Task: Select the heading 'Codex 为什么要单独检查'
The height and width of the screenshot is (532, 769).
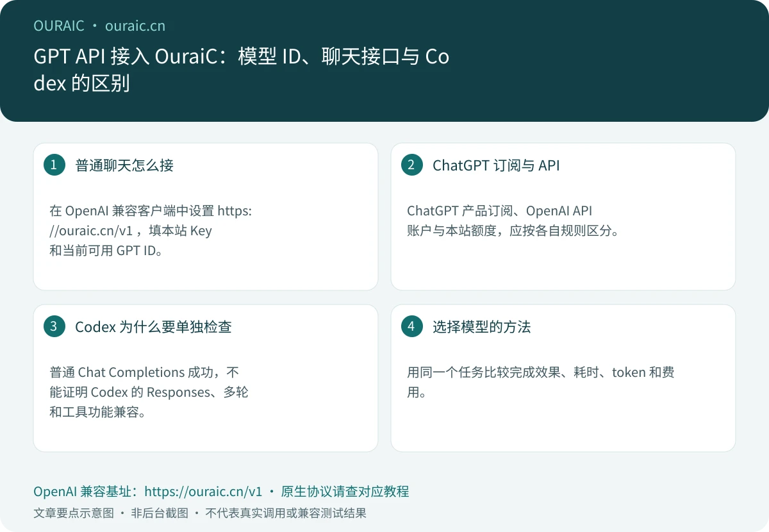Action: coord(153,327)
